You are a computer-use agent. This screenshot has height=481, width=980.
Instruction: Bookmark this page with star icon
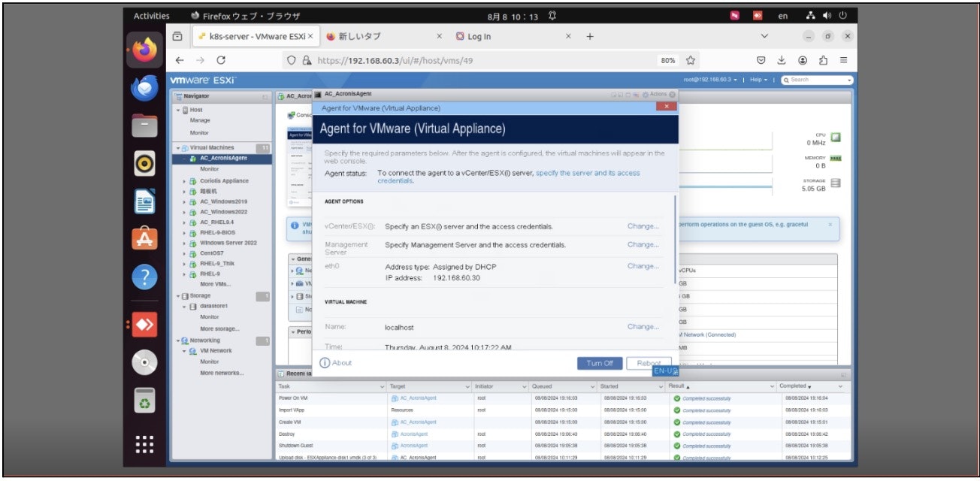click(690, 60)
